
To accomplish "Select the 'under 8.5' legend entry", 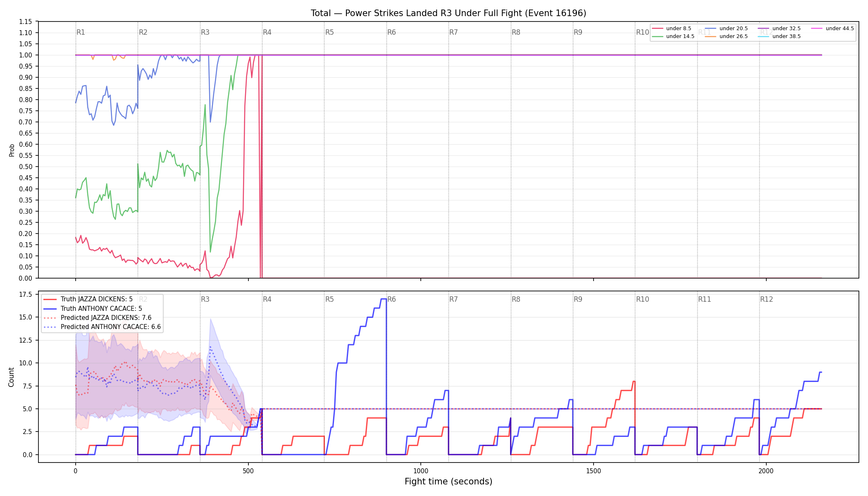I will tap(672, 29).
